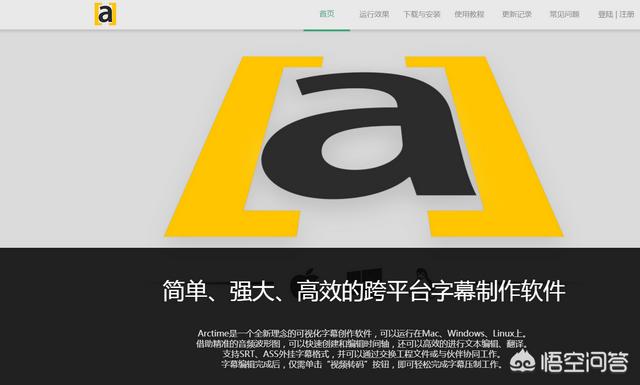Image resolution: width=640 pixels, height=385 pixels.
Task: Click the 登陆 login link
Action: 605,15
